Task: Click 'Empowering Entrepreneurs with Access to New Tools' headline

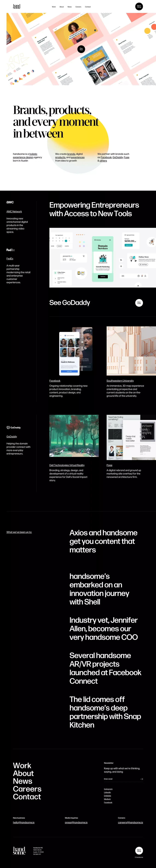Action: [x=94, y=209]
